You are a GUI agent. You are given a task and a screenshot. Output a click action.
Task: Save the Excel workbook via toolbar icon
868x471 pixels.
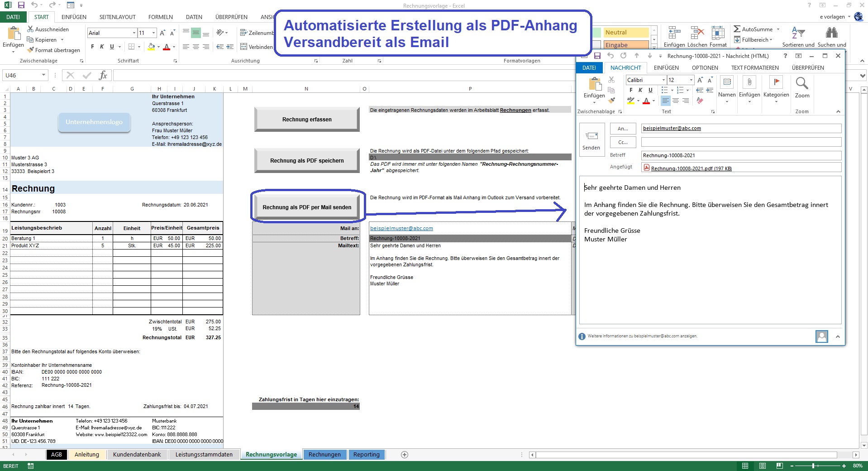pyautogui.click(x=21, y=5)
